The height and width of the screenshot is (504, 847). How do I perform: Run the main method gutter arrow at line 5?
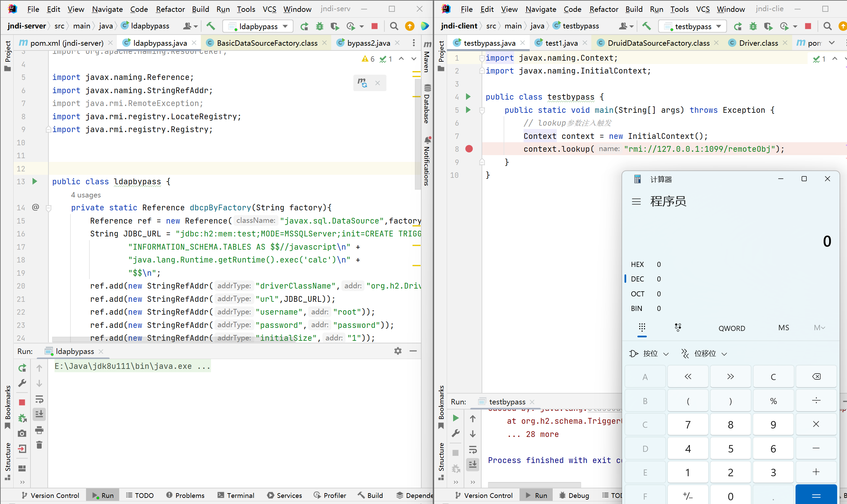click(468, 110)
